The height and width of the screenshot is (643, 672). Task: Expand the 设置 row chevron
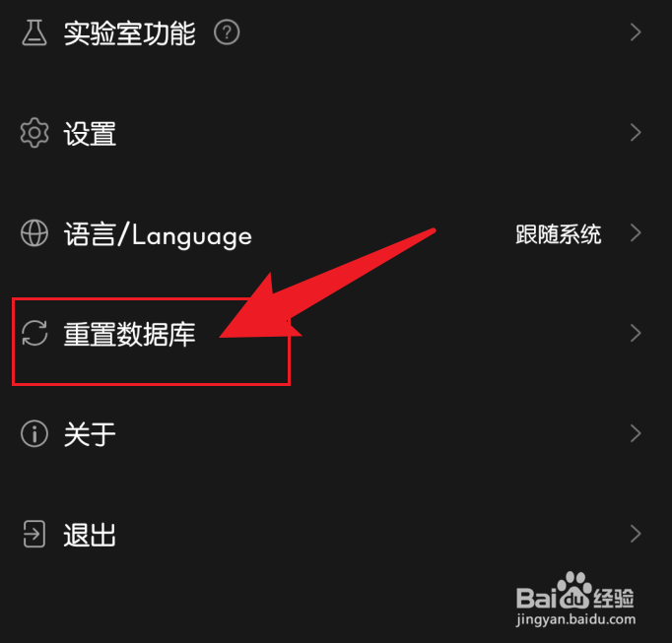(636, 133)
